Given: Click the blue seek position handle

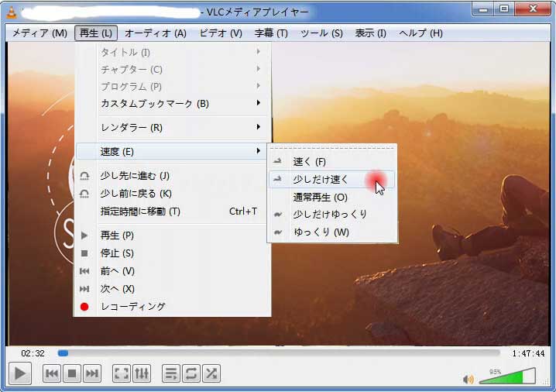Looking at the screenshot, I should click(63, 353).
